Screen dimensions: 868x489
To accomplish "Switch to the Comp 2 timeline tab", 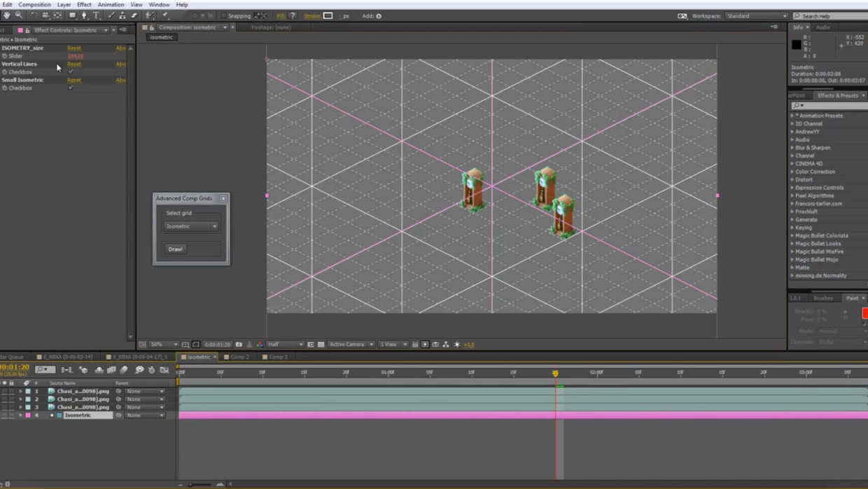I will coord(239,357).
